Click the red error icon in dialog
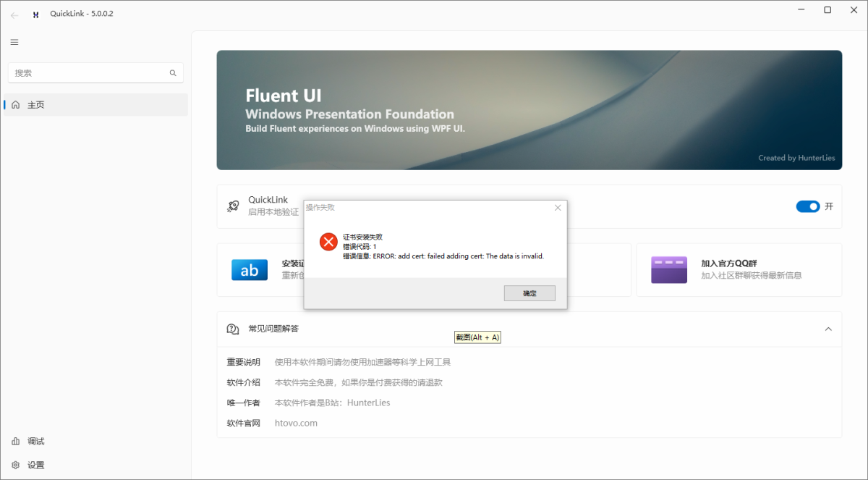This screenshot has height=480, width=868. [328, 242]
